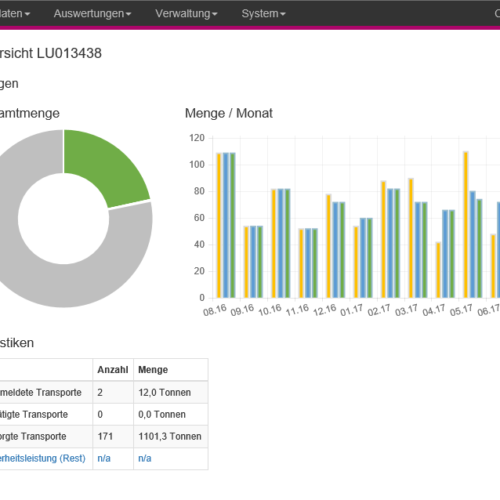500x500 pixels.
Task: Click the blue bar for 10.16
Action: click(281, 243)
